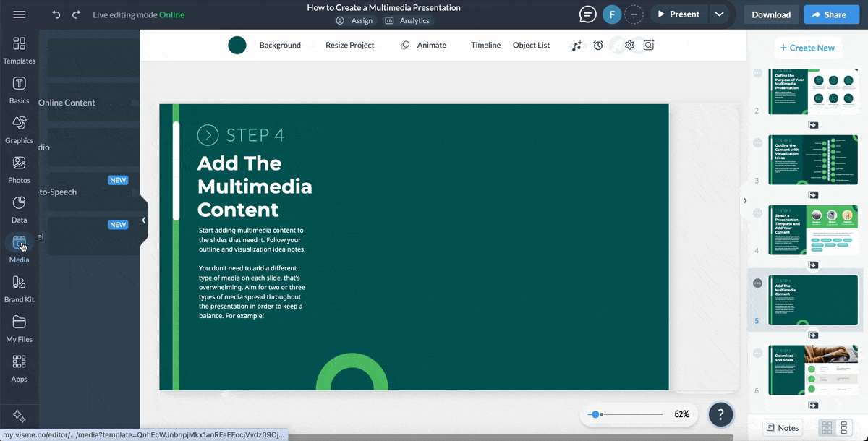Open the gear settings in canvas toolbar
Image resolution: width=868 pixels, height=441 pixels.
click(629, 45)
